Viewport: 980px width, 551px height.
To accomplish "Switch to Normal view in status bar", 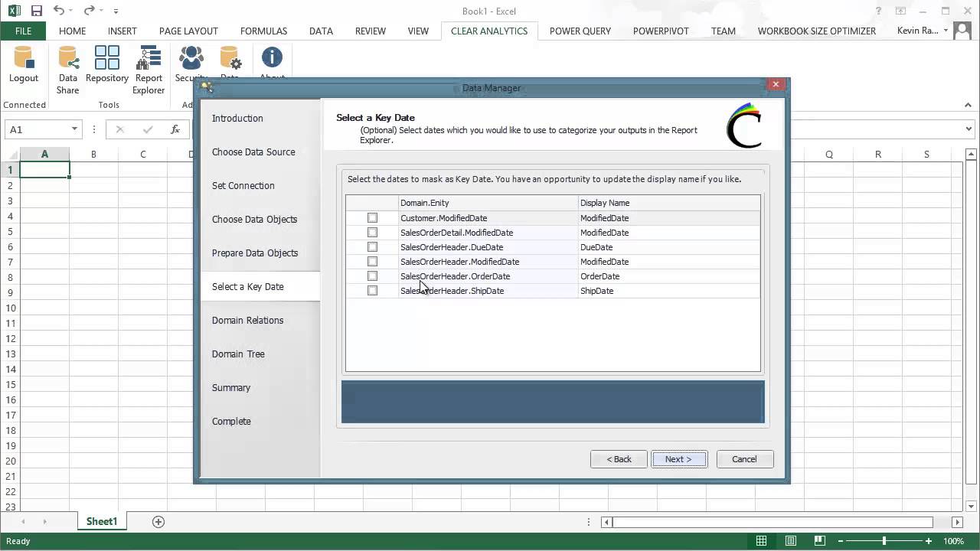I will [x=761, y=541].
